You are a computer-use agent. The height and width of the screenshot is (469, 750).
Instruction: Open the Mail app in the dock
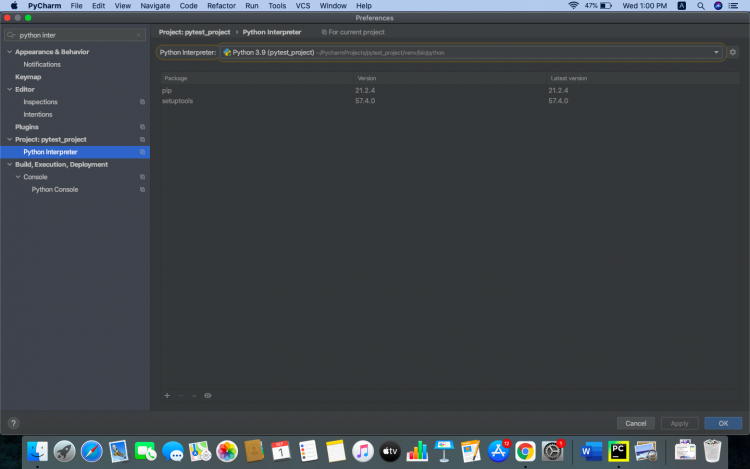tap(118, 451)
